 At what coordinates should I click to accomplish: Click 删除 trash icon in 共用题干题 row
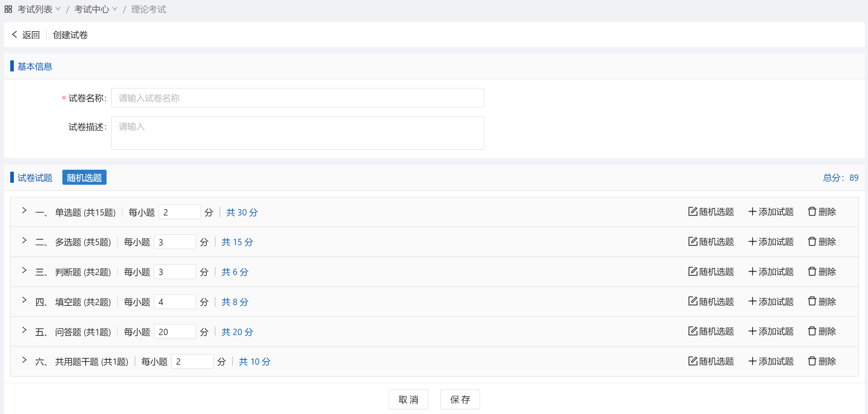point(812,361)
